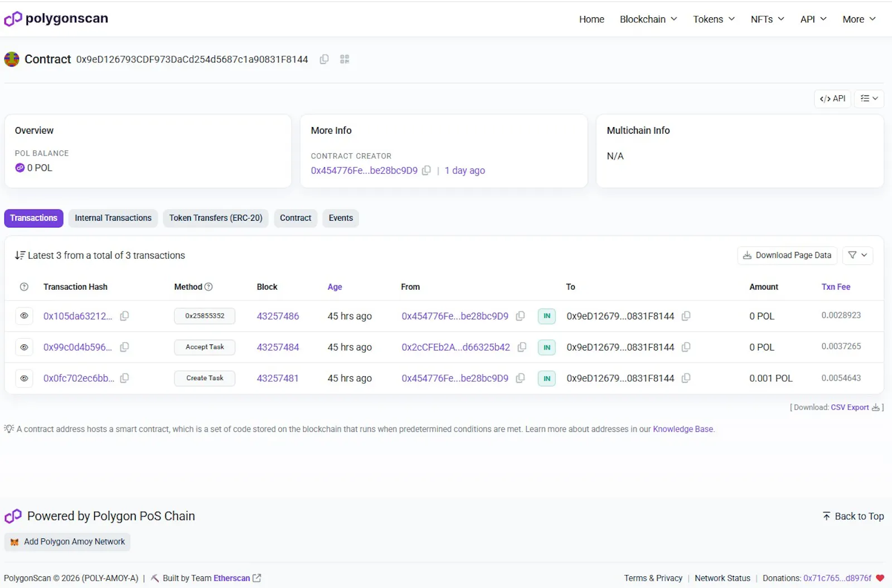
Task: Expand the API menu in the navbar
Action: pos(813,19)
